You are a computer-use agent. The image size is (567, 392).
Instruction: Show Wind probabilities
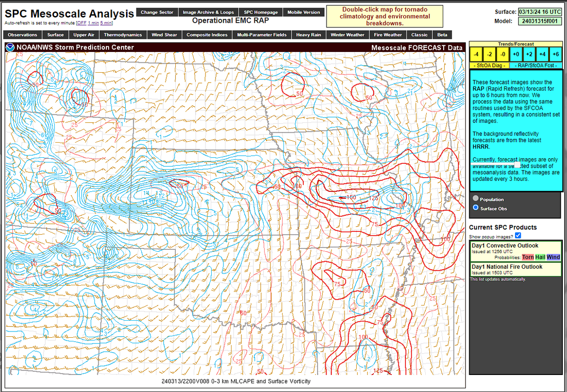pyautogui.click(x=553, y=257)
